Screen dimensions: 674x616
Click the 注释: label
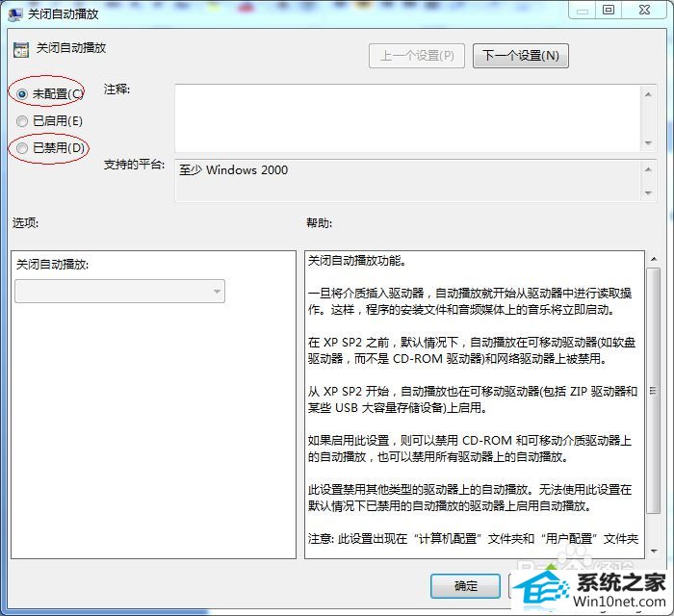click(117, 90)
